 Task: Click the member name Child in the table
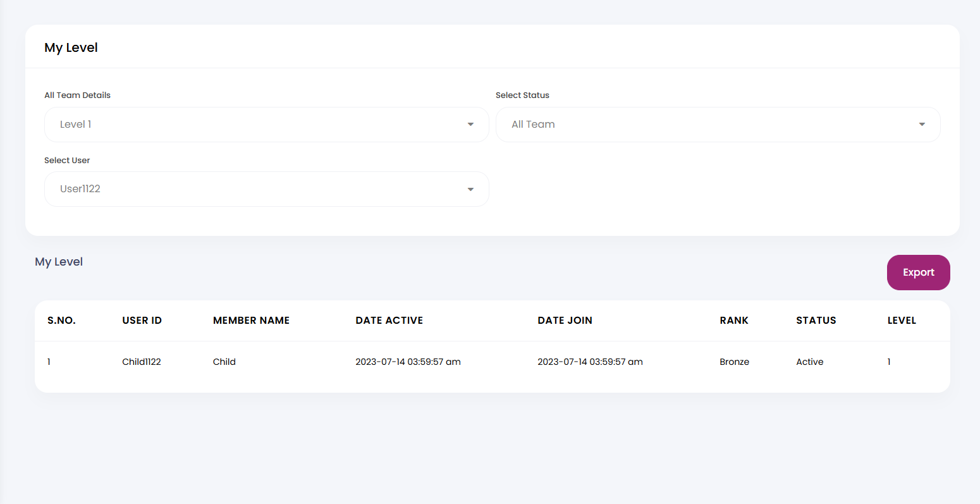coord(224,362)
